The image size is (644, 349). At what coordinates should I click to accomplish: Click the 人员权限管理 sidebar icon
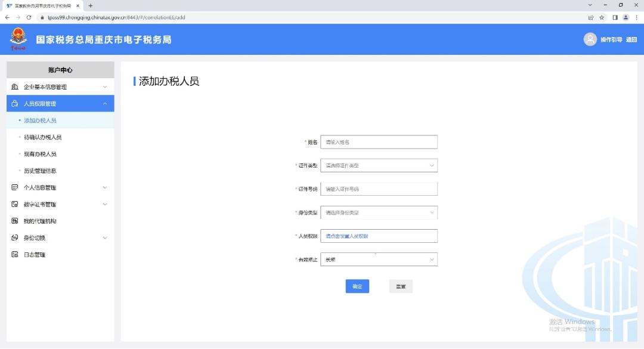15,104
